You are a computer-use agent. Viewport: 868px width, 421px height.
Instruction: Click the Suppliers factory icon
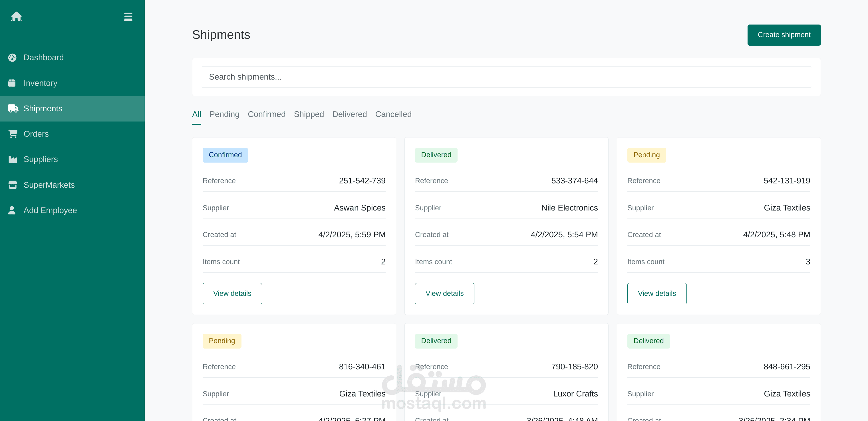[x=13, y=159]
